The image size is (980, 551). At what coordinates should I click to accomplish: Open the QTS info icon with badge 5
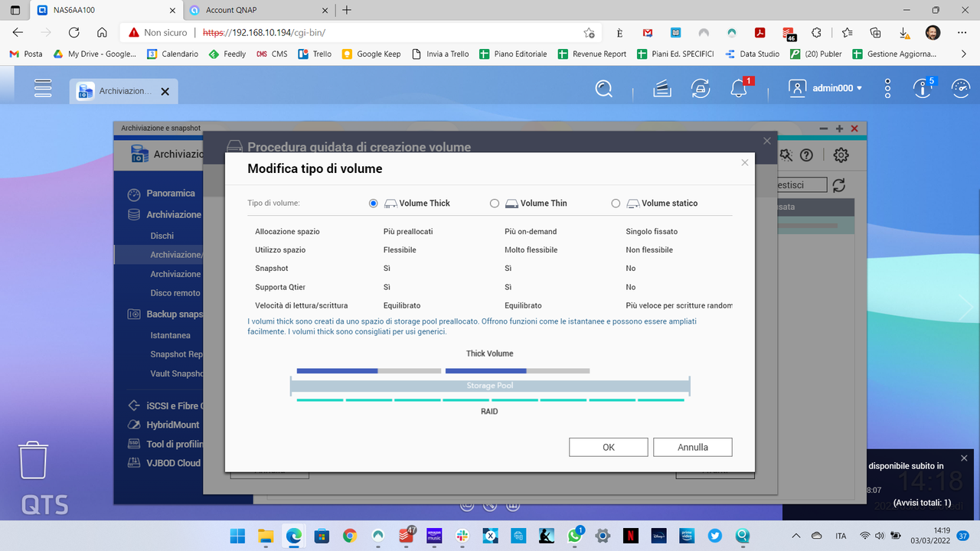(x=923, y=89)
